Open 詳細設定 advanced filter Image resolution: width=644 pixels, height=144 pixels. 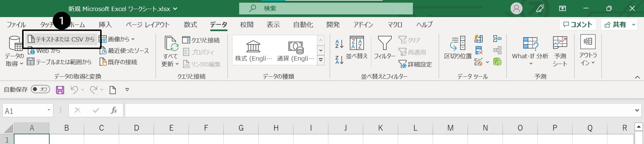pos(415,64)
